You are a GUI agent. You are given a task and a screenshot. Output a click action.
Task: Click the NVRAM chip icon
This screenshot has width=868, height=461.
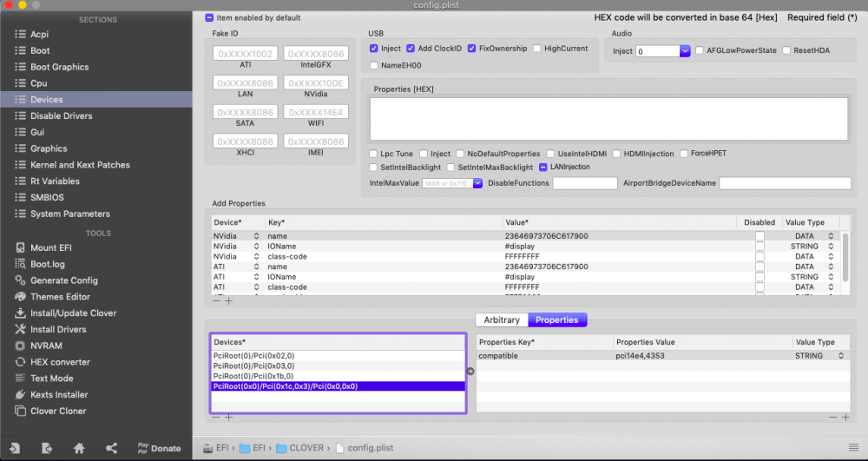tap(18, 346)
